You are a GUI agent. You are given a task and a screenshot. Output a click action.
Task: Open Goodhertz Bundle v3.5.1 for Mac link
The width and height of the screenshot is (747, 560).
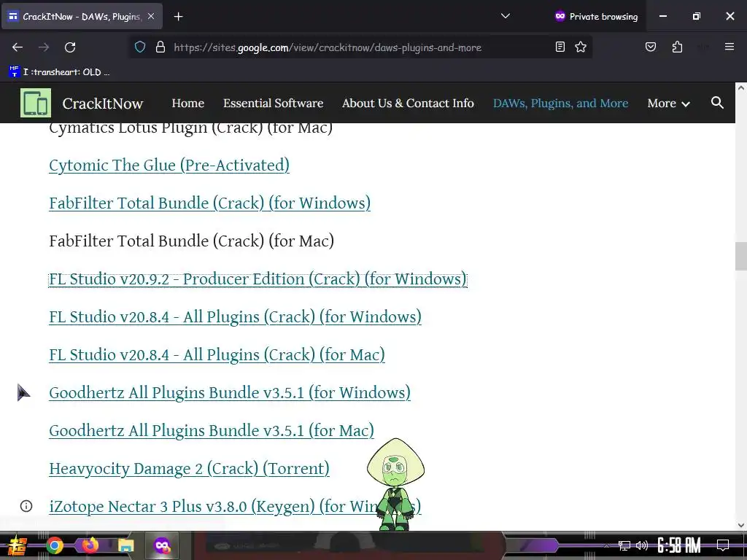pos(212,431)
